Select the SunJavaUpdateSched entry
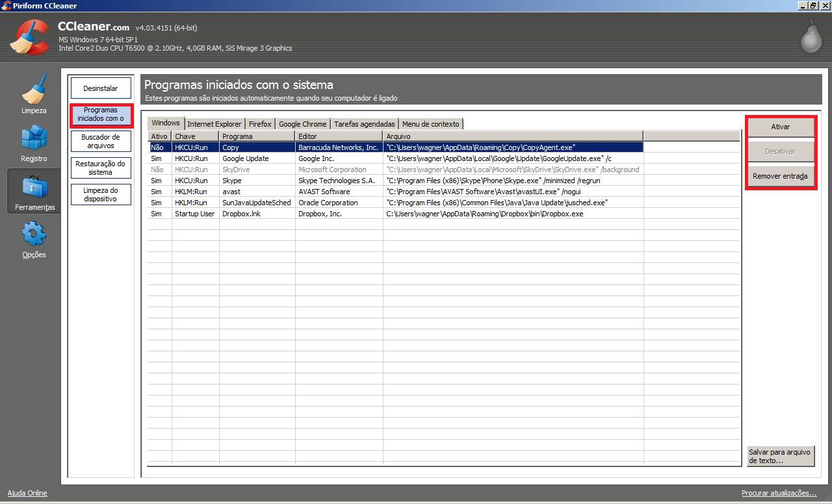832x504 pixels. pyautogui.click(x=396, y=203)
